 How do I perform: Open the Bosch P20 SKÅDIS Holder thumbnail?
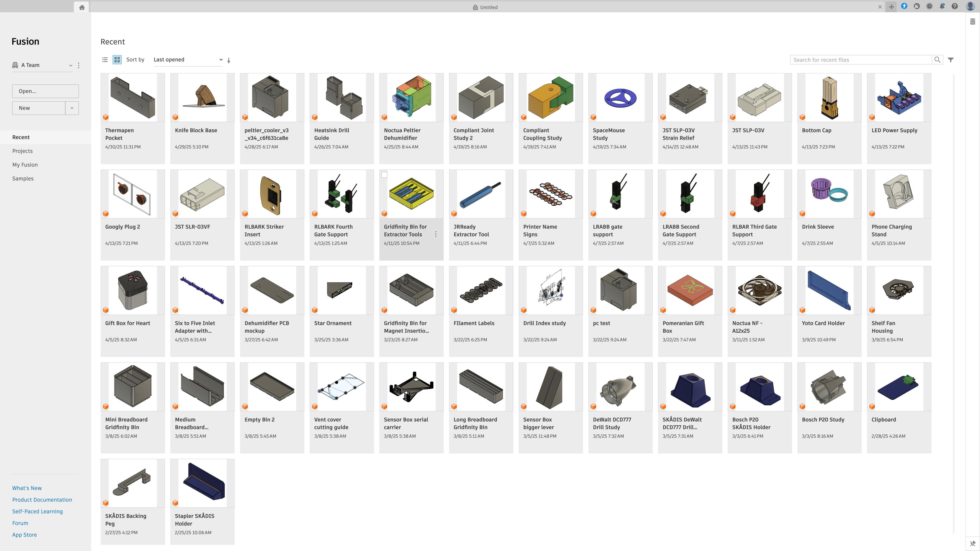click(760, 387)
